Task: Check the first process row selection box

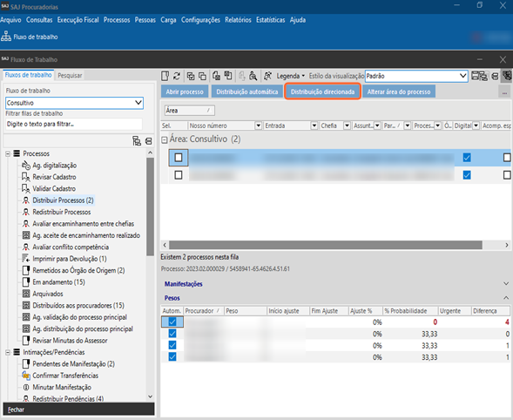Action: 179,158
